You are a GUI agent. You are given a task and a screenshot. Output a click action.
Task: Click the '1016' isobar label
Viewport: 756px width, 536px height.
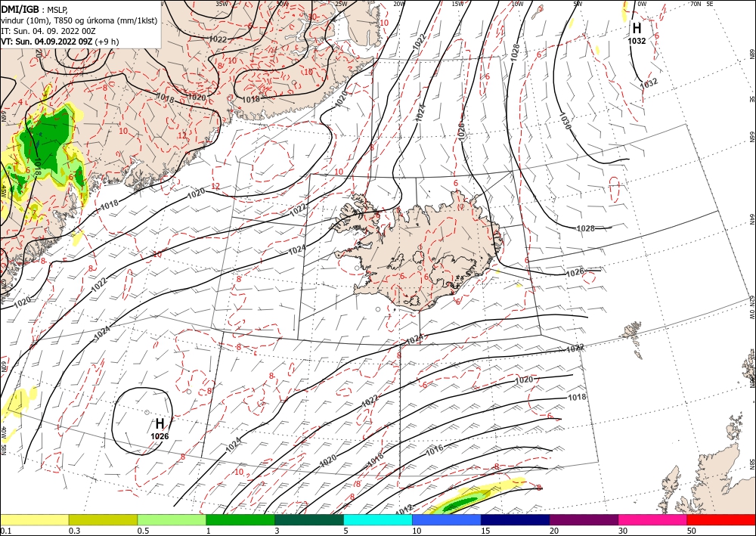click(435, 451)
